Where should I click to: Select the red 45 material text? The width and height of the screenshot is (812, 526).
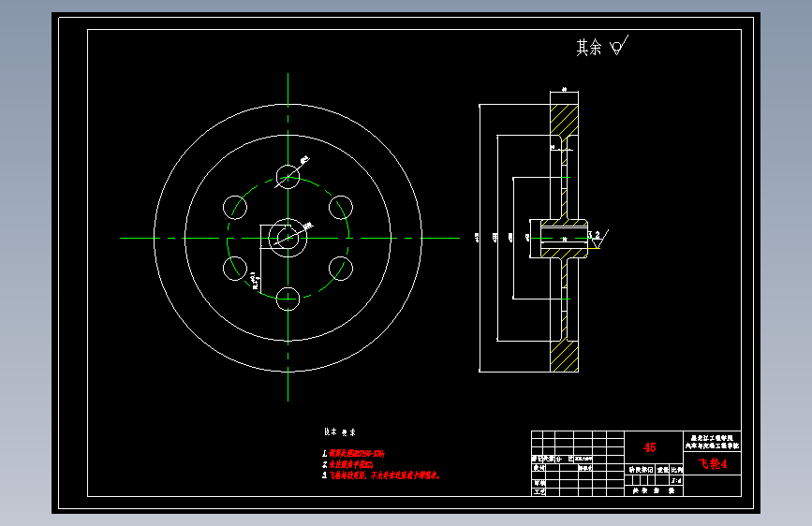pyautogui.click(x=649, y=447)
